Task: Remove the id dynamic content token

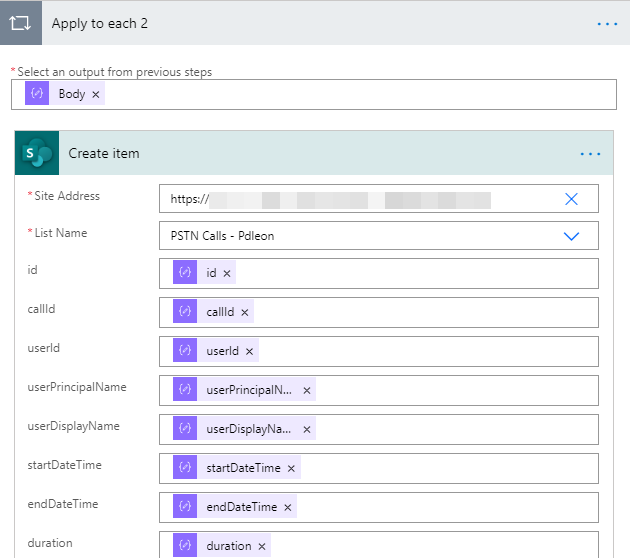Action: (x=227, y=273)
